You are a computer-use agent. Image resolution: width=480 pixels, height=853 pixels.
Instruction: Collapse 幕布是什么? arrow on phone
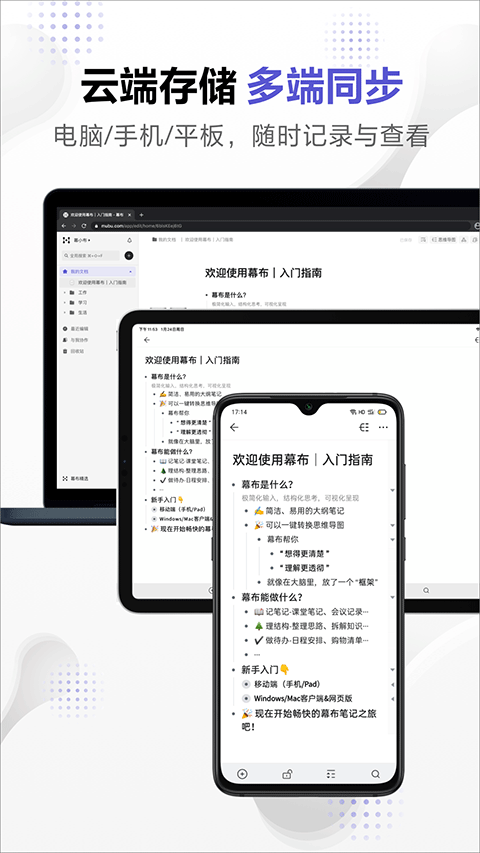[x=392, y=490]
